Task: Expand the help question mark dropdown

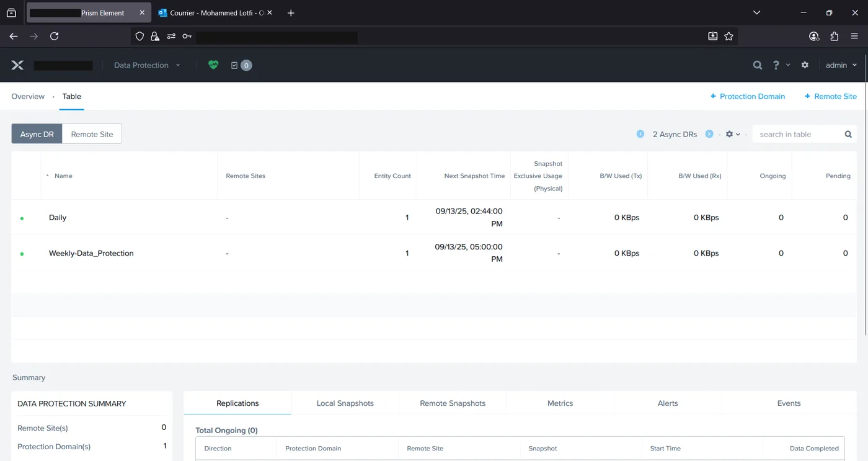Action: point(781,65)
